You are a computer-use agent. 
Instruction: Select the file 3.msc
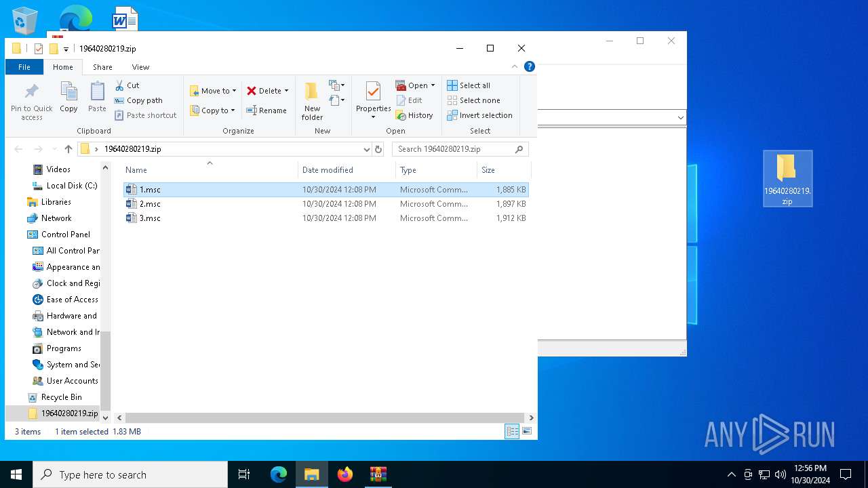(325, 218)
